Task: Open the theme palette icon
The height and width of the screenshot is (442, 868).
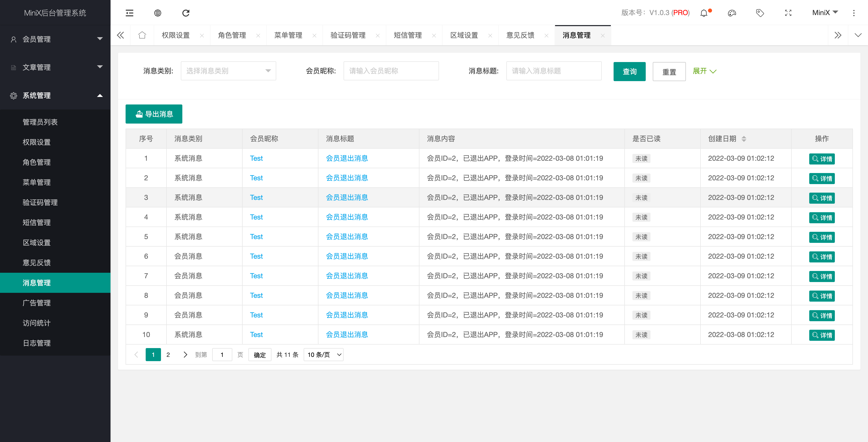Action: (732, 13)
